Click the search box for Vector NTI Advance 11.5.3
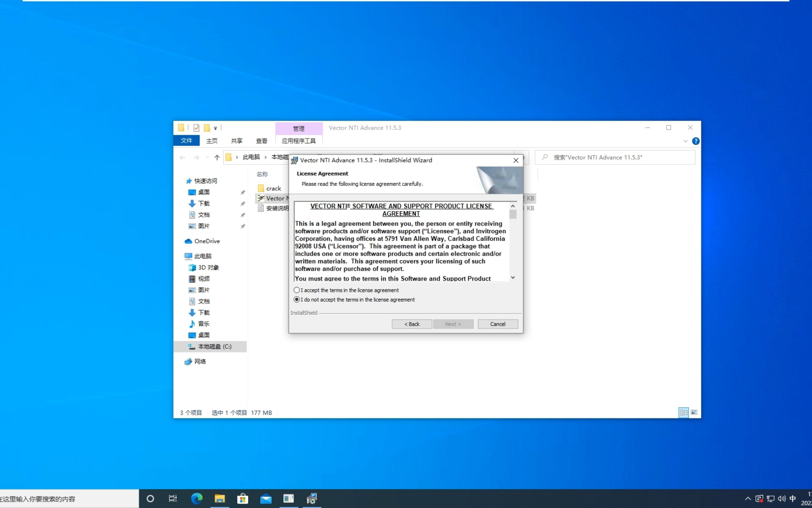812x508 pixels. click(615, 157)
